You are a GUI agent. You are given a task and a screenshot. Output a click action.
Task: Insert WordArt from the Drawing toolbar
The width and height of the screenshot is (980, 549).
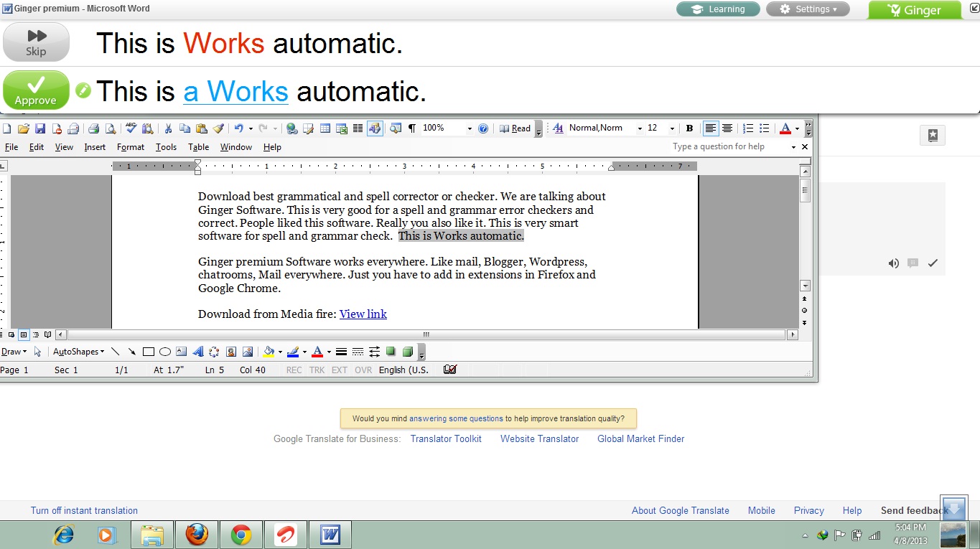pos(198,352)
